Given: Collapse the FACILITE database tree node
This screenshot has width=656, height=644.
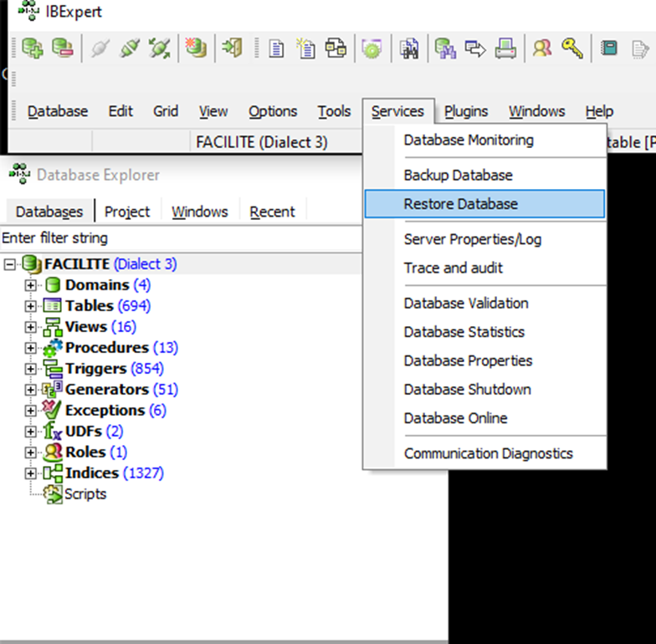Looking at the screenshot, I should pyautogui.click(x=10, y=264).
